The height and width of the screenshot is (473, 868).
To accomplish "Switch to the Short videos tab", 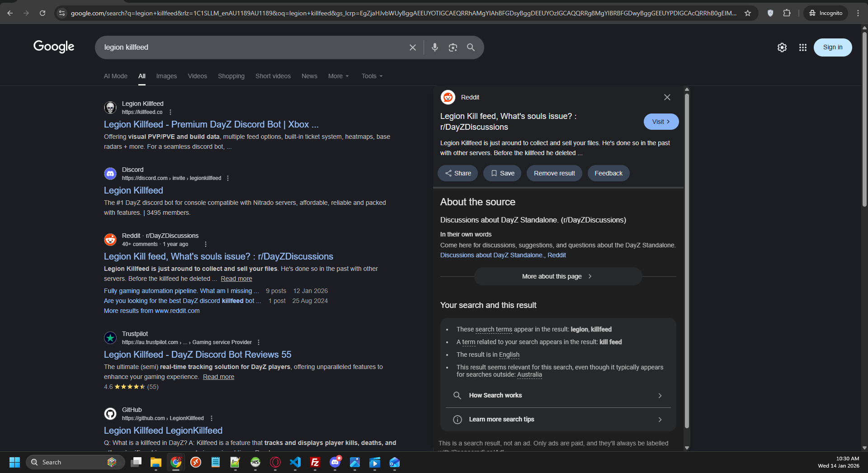I will [273, 76].
